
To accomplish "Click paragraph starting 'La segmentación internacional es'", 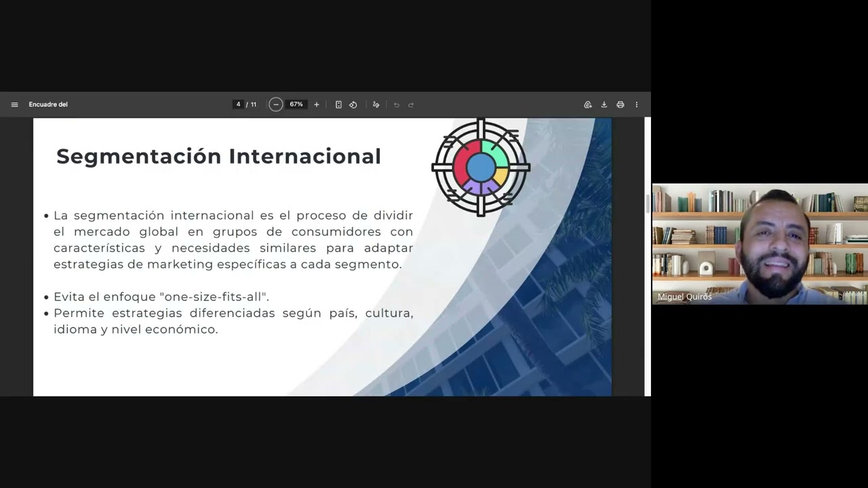I will click(233, 240).
